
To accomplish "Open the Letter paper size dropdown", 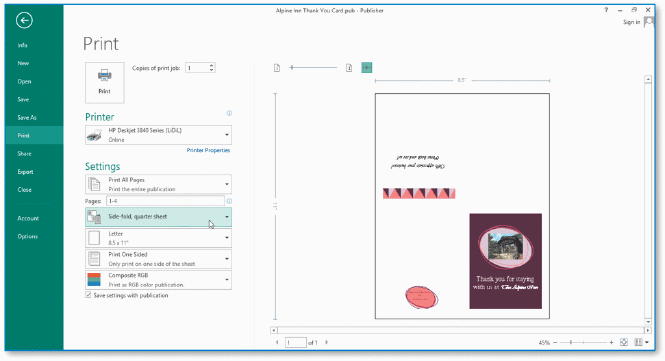I will pos(159,238).
